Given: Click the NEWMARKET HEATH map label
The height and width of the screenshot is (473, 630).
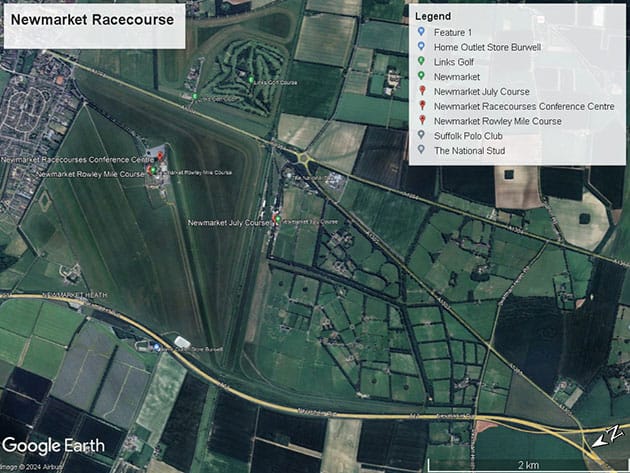Looking at the screenshot, I should pyautogui.click(x=75, y=295).
